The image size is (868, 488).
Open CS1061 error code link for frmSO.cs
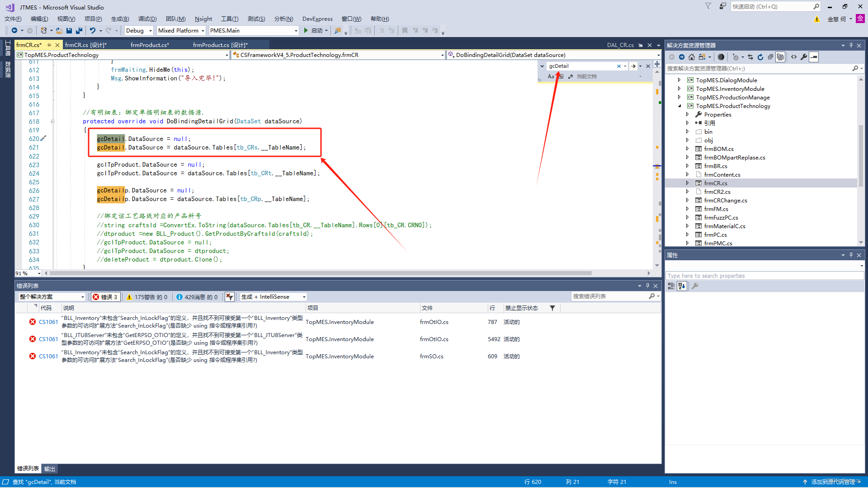pos(48,356)
